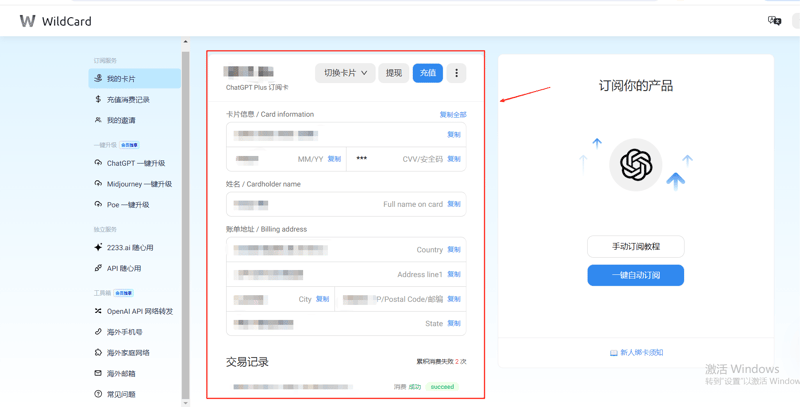The image size is (800, 407).
Task: Click the WildCard logo in header
Action: pyautogui.click(x=55, y=21)
